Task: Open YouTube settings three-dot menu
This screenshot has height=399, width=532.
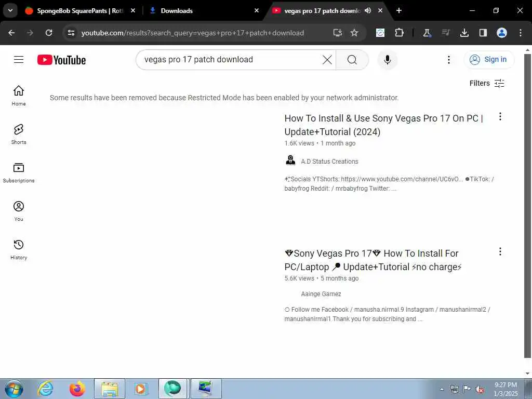Action: click(x=448, y=60)
